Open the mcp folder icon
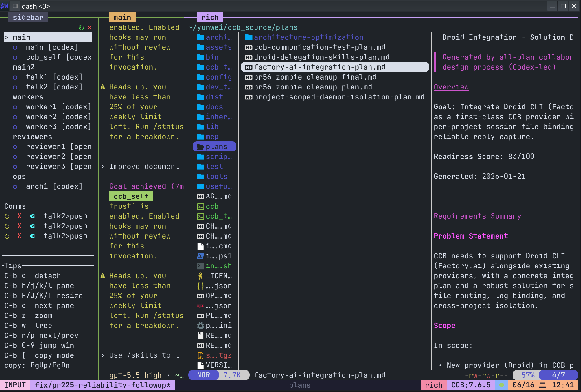The image size is (581, 392). coord(200,137)
